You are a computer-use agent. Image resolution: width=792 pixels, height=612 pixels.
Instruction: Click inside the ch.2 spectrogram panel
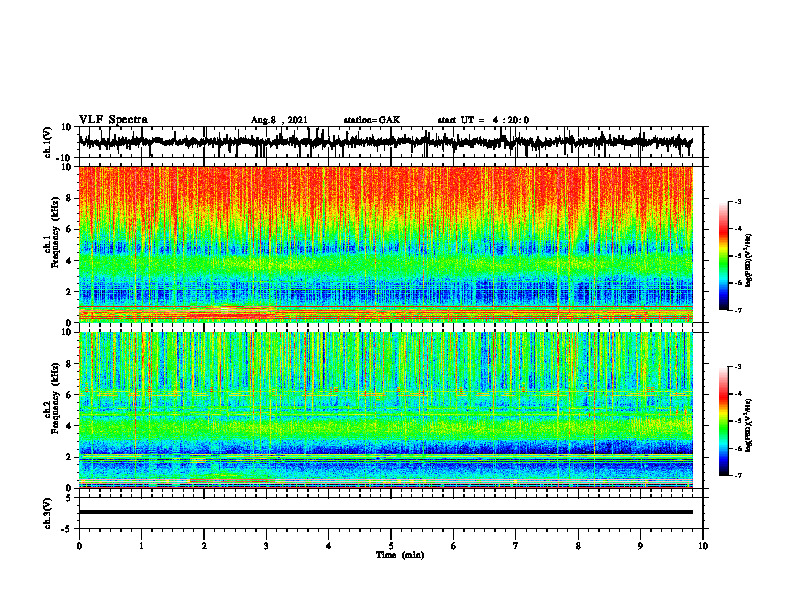click(385, 410)
